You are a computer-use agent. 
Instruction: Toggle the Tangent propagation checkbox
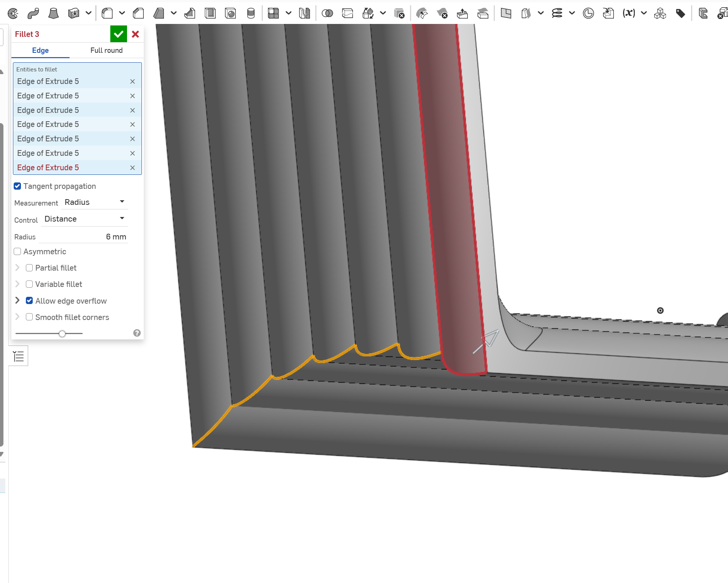(x=17, y=186)
